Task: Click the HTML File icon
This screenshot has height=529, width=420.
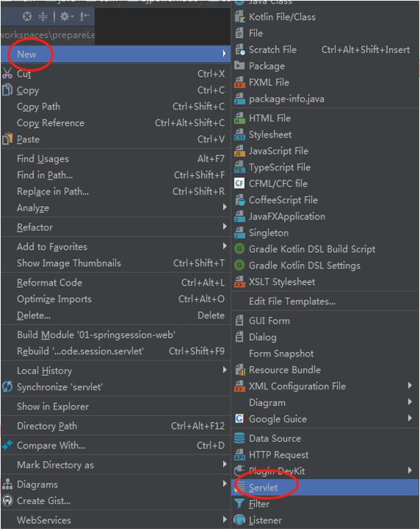Action: 240,118
